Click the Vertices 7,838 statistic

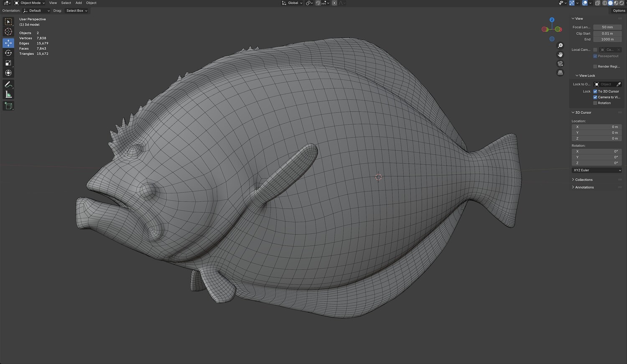[x=33, y=38]
